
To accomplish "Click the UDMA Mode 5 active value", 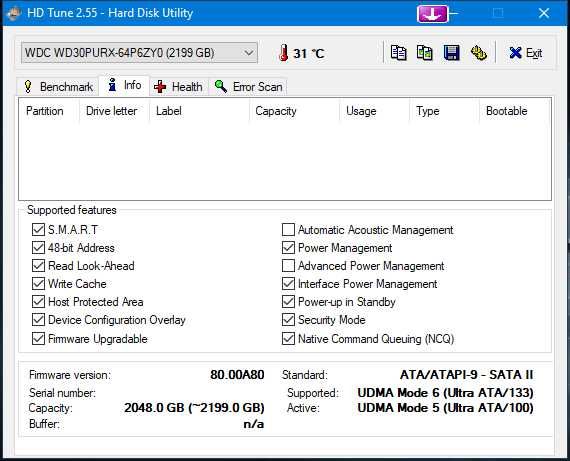I will pos(445,408).
